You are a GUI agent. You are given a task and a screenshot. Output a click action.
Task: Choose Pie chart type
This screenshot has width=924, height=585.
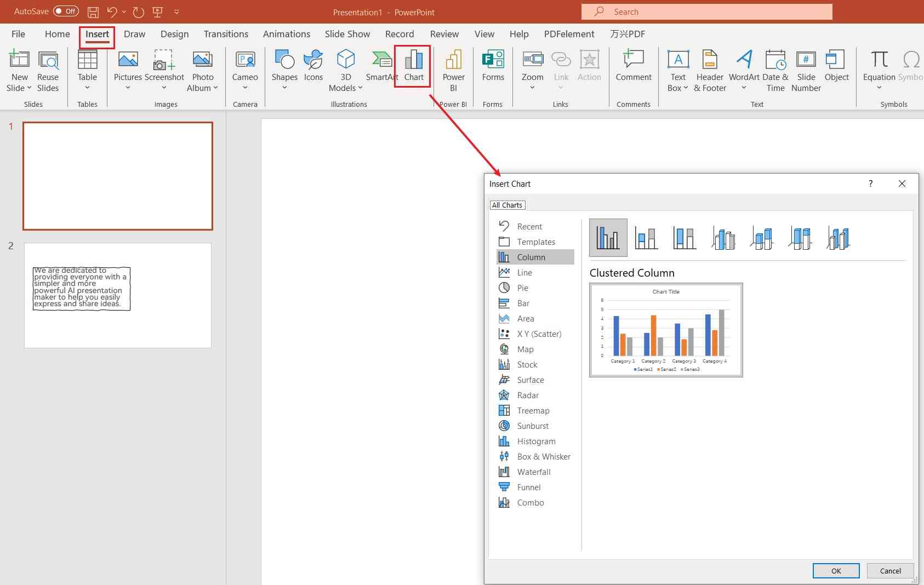click(x=535, y=288)
